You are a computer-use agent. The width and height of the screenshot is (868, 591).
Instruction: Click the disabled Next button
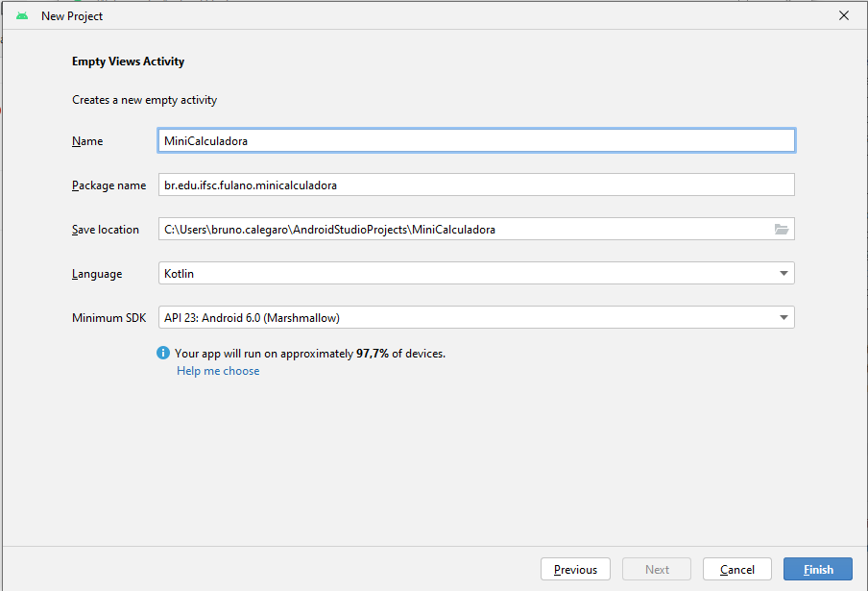658,569
